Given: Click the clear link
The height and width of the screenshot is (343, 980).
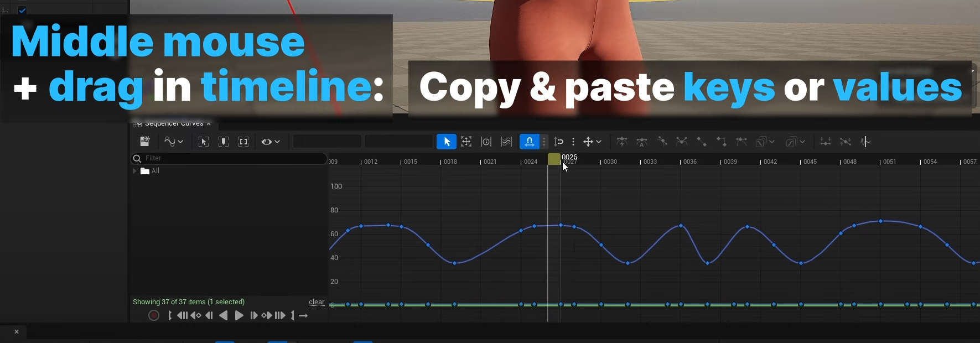Looking at the screenshot, I should tap(317, 302).
